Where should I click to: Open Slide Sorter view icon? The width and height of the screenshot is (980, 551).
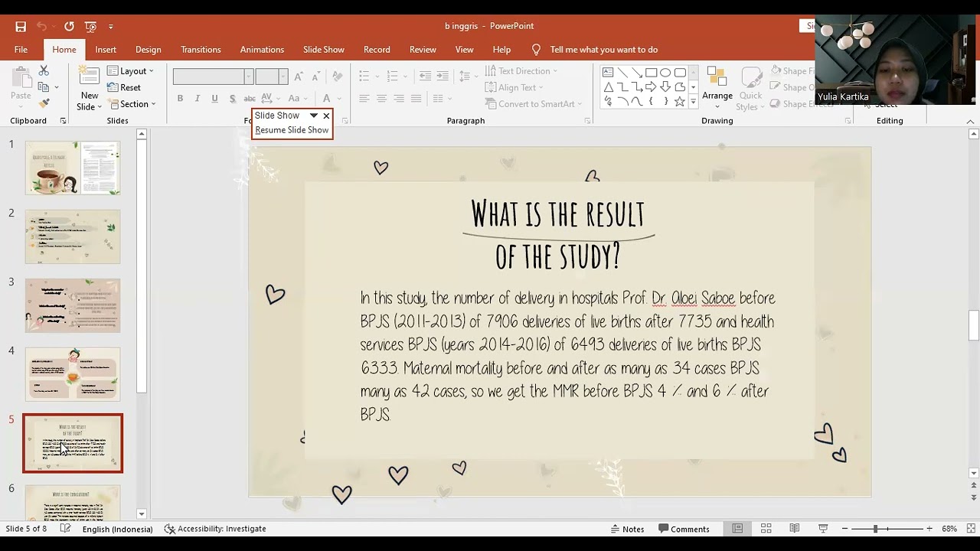[766, 529]
